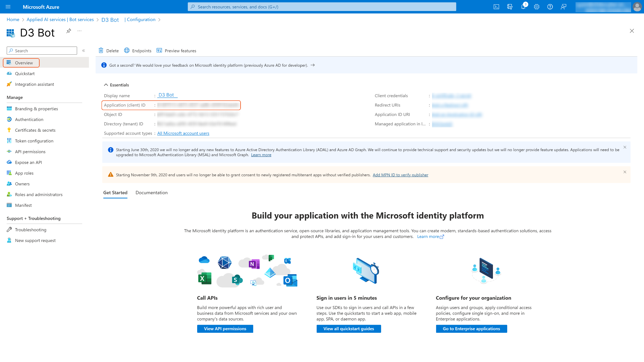Open Managed application value link
Viewport: 644px width, 362px height.
point(442,124)
